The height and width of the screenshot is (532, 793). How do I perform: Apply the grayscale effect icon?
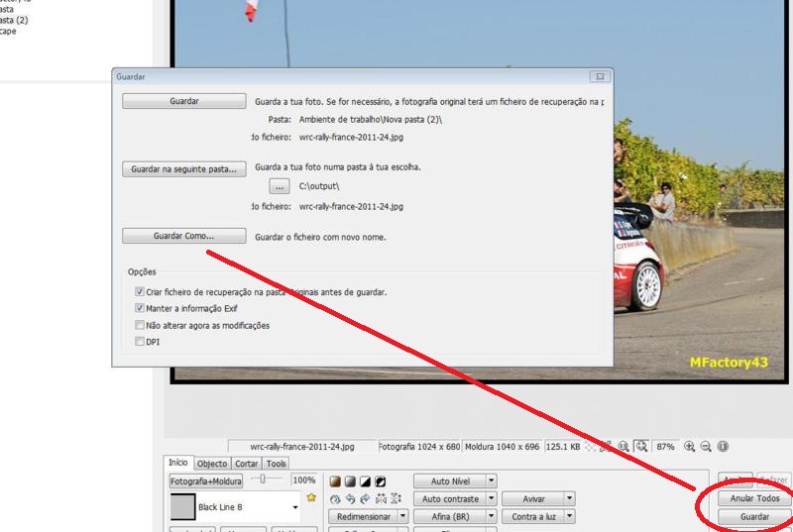click(x=350, y=481)
